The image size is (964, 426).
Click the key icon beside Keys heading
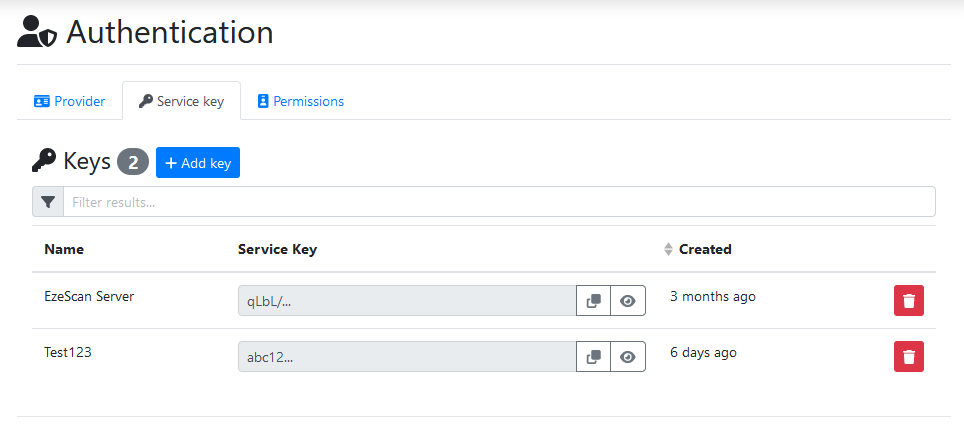click(x=44, y=161)
